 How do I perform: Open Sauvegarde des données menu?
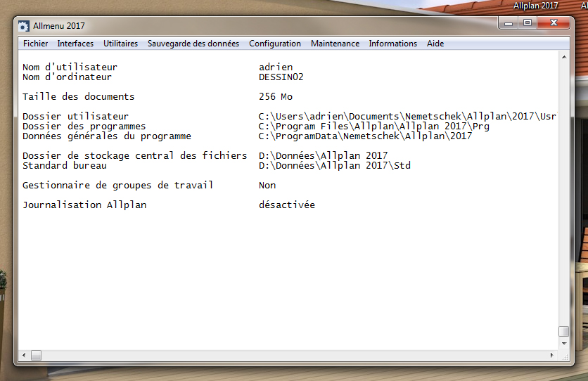pos(193,44)
